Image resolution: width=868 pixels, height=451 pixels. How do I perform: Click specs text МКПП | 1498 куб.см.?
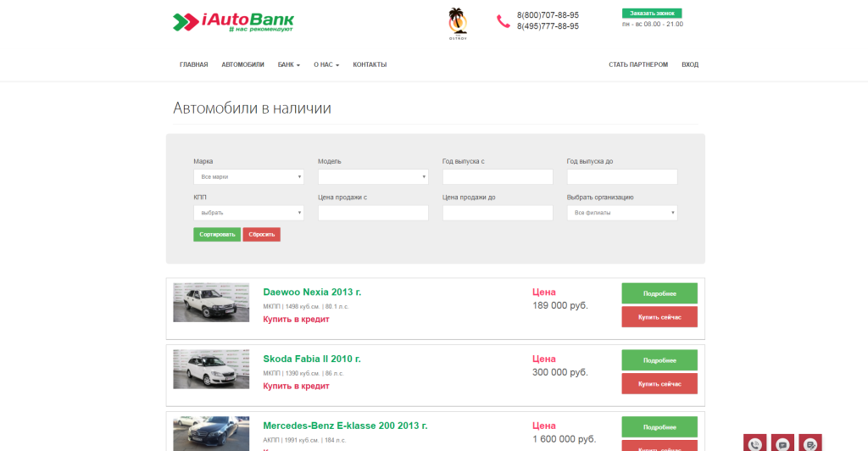pyautogui.click(x=305, y=307)
